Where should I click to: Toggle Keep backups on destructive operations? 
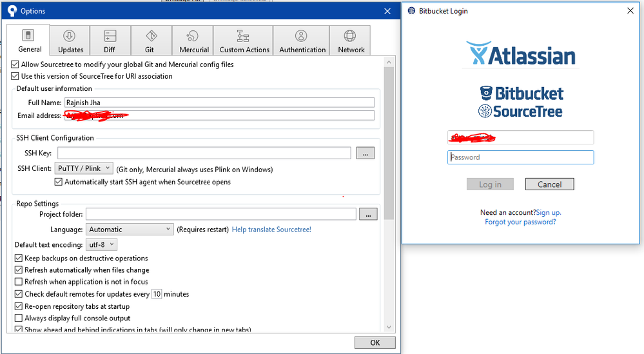tap(19, 259)
